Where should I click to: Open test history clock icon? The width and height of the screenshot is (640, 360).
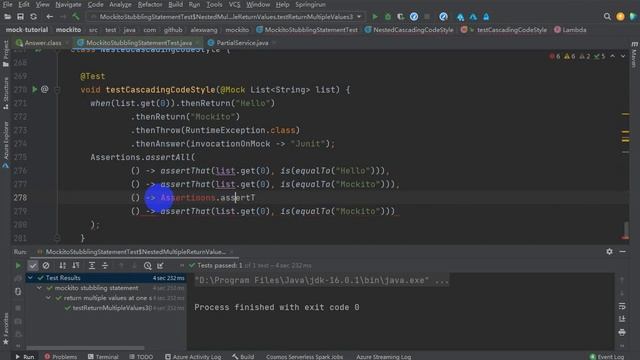[x=147, y=266]
